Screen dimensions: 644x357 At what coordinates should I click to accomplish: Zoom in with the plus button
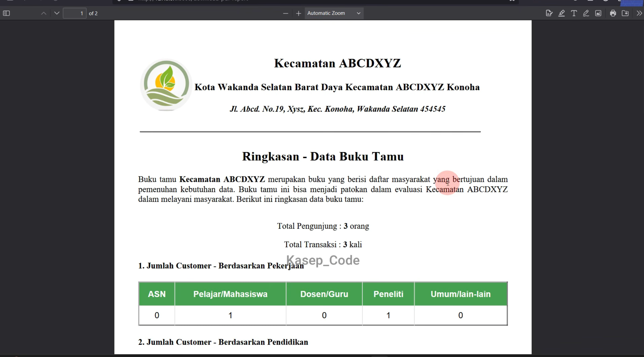(x=299, y=13)
